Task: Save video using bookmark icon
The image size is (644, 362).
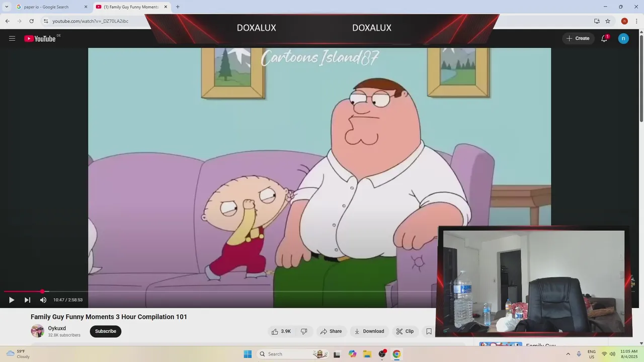Action: 429,331
